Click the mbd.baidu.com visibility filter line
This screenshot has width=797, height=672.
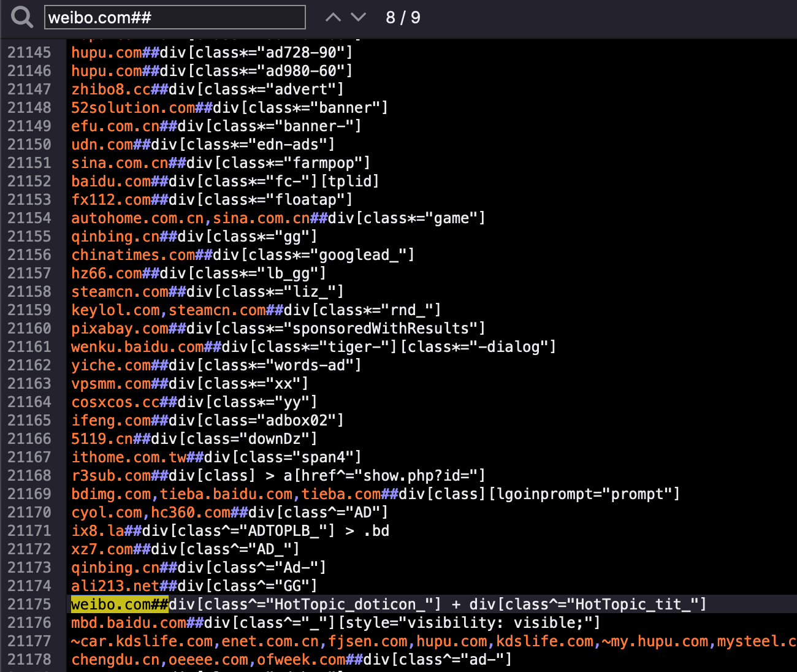click(336, 622)
